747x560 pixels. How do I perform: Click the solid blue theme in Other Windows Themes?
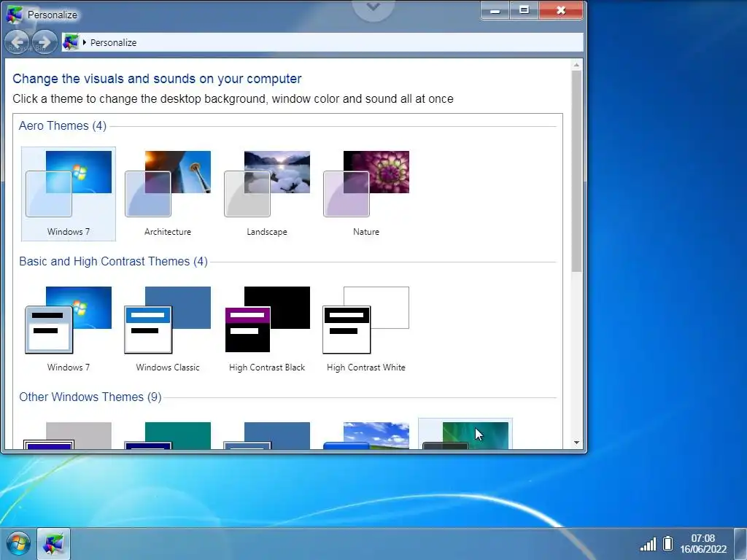267,435
